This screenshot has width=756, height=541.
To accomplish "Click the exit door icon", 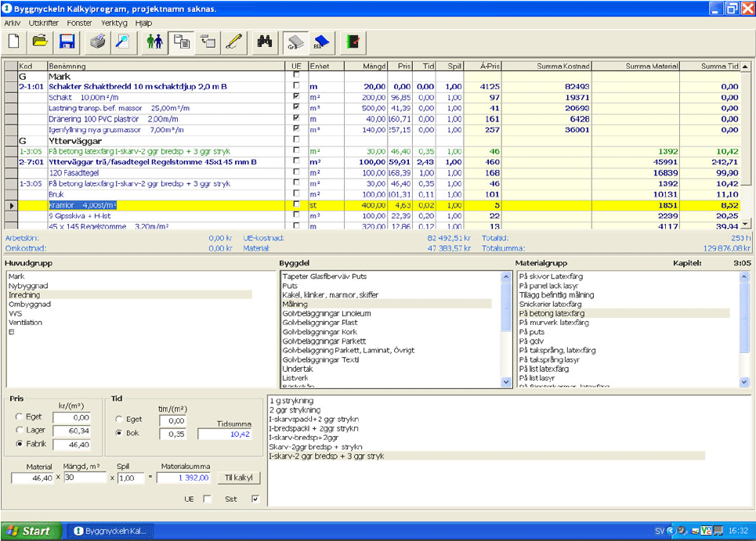I will coord(353,41).
